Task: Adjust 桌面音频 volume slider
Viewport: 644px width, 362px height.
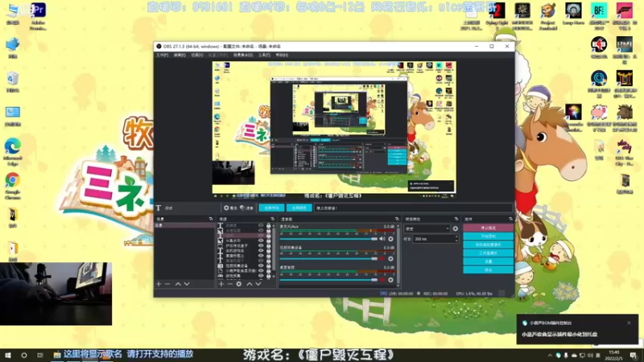Action: coord(328,280)
